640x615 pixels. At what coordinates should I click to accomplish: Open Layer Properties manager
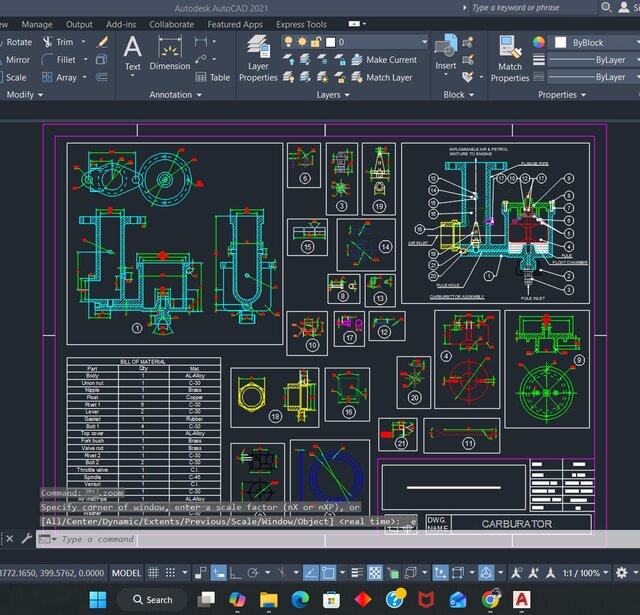coord(258,58)
